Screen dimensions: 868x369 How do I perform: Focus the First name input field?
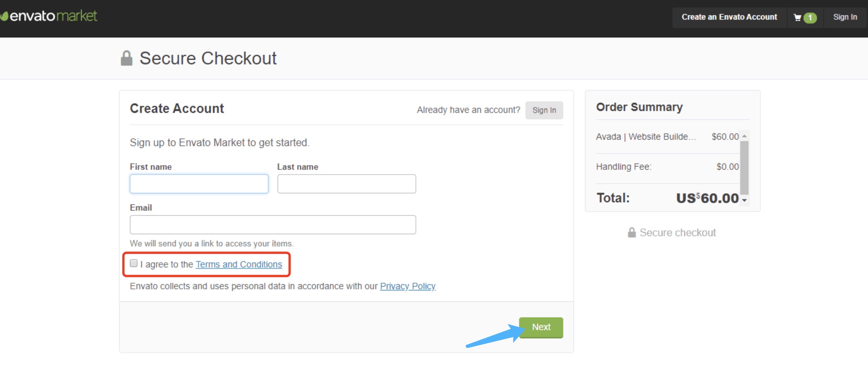[x=199, y=184]
